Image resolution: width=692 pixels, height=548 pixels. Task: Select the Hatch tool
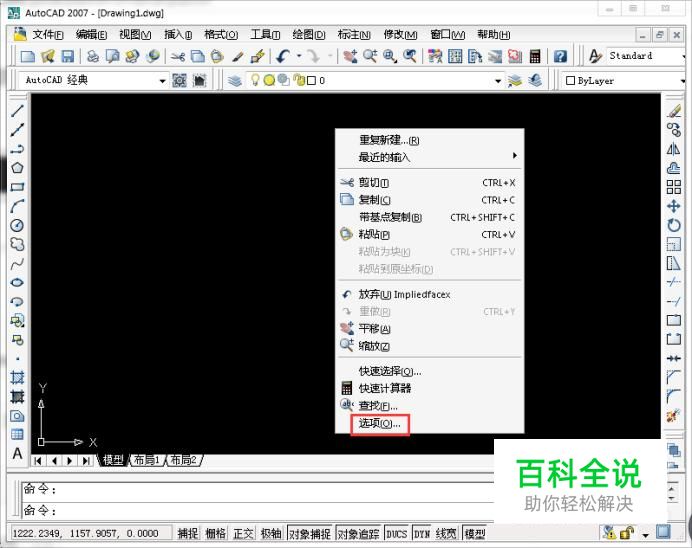(17, 377)
